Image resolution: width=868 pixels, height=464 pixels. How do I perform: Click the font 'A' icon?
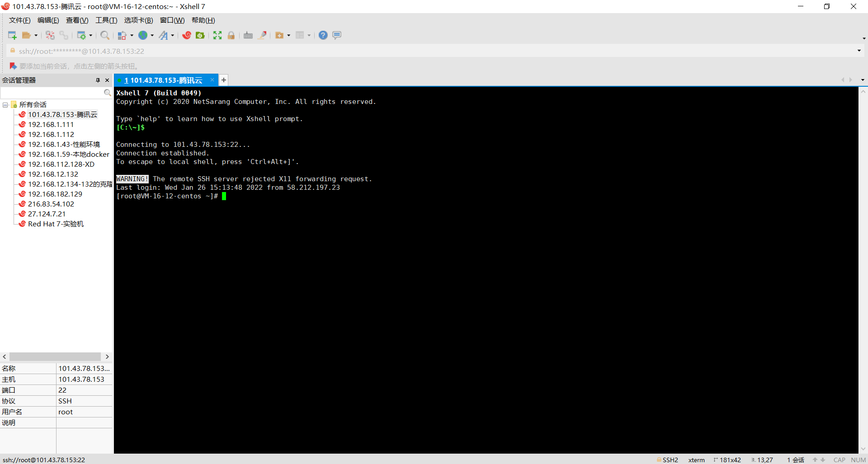coord(163,35)
